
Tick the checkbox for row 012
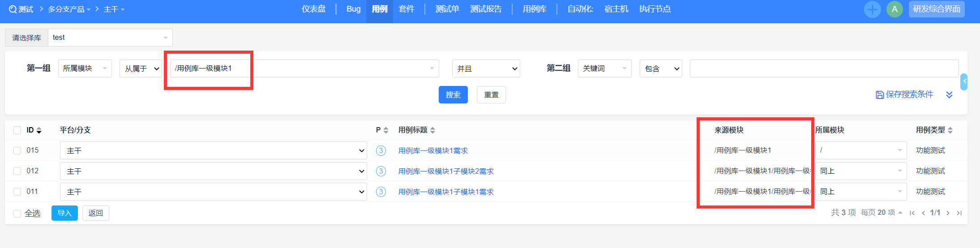[17, 171]
